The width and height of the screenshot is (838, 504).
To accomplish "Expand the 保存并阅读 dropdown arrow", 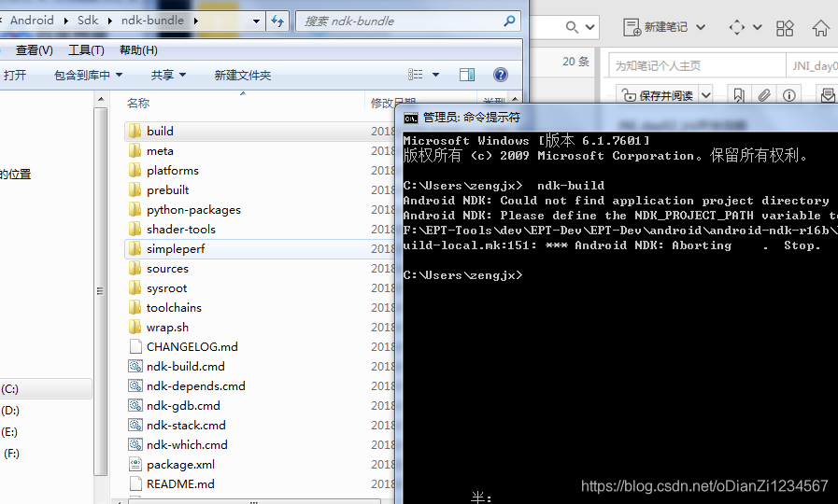I will pos(706,95).
